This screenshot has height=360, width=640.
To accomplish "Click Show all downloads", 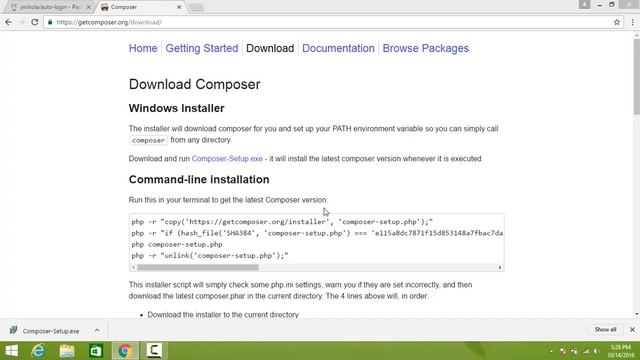I will (605, 329).
